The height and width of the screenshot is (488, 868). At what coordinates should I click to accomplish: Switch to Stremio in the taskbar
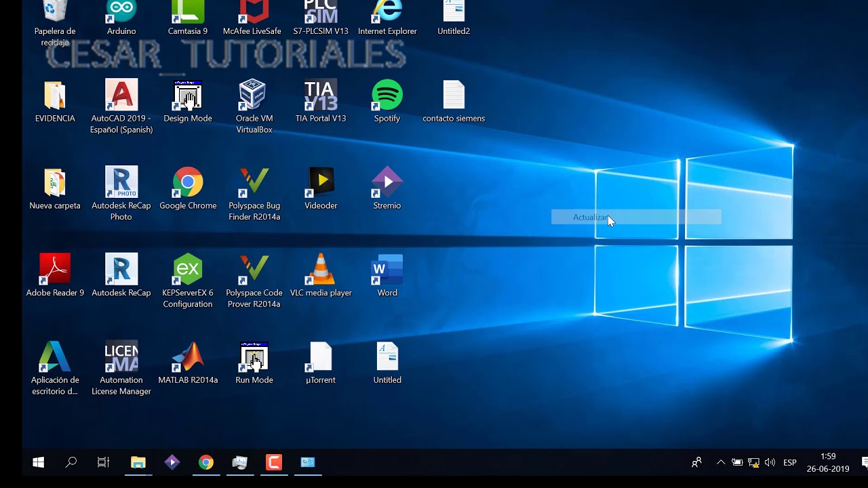pos(172,462)
